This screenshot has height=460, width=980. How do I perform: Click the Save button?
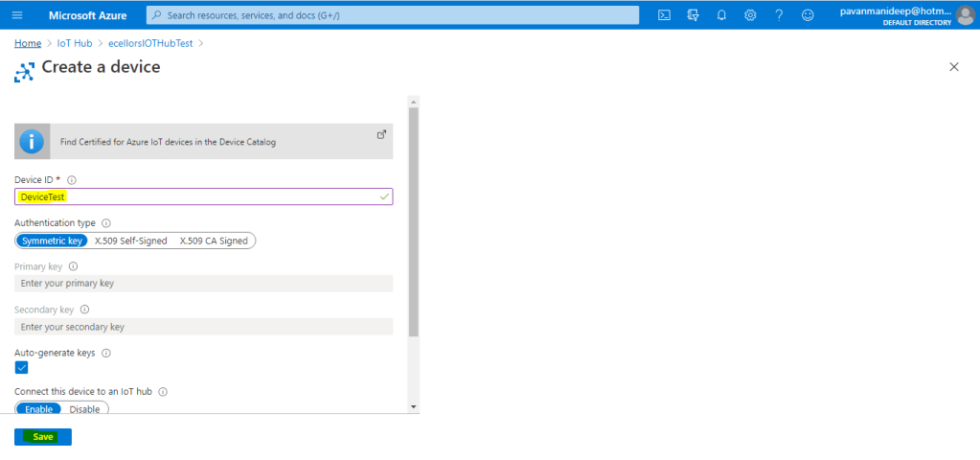[x=43, y=436]
